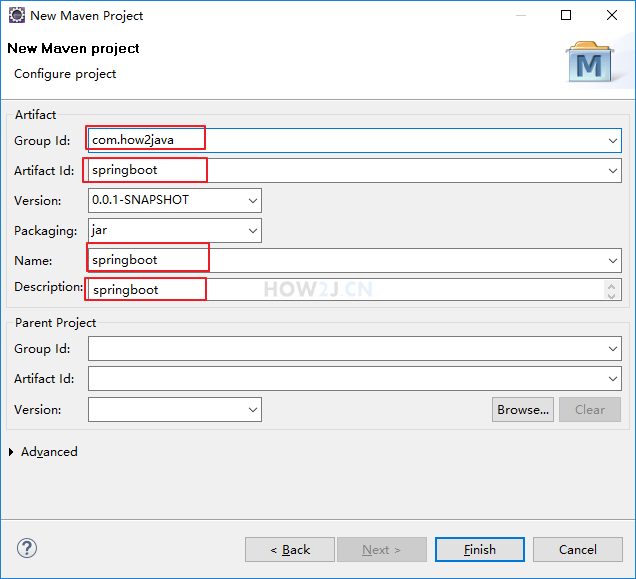Open the jar Packaging dropdown
Image resolution: width=636 pixels, height=579 pixels.
tap(175, 230)
